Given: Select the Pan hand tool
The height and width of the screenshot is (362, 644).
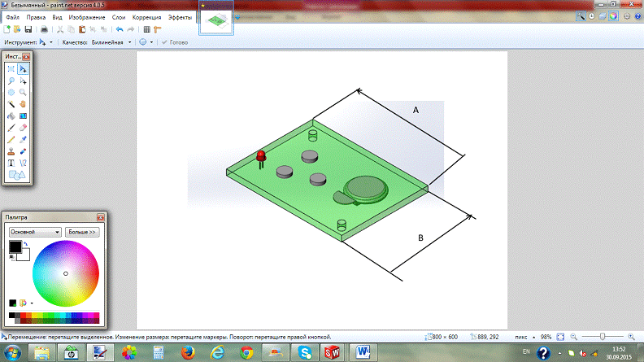Looking at the screenshot, I should [x=24, y=104].
